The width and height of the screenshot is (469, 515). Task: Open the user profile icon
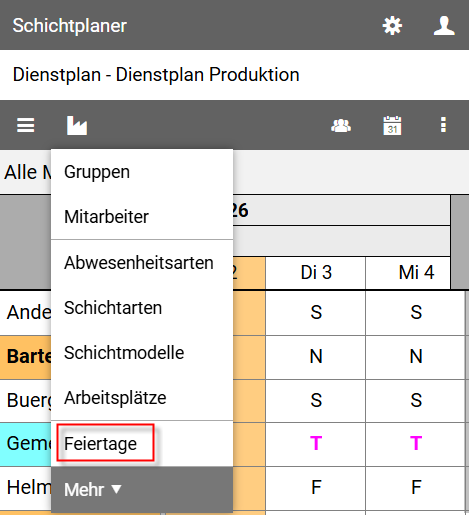tap(444, 26)
